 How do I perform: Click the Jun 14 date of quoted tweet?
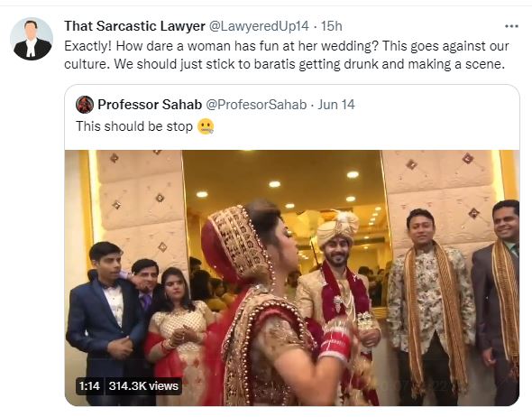pos(336,105)
